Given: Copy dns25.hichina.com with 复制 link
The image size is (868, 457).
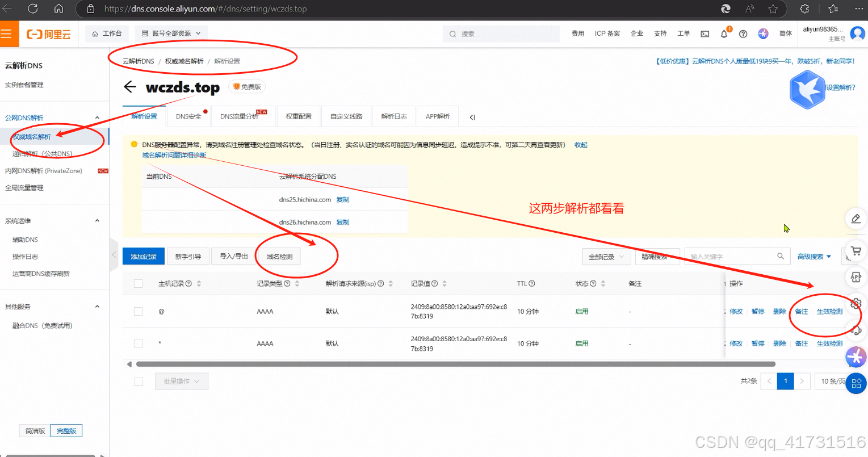Looking at the screenshot, I should pos(343,200).
